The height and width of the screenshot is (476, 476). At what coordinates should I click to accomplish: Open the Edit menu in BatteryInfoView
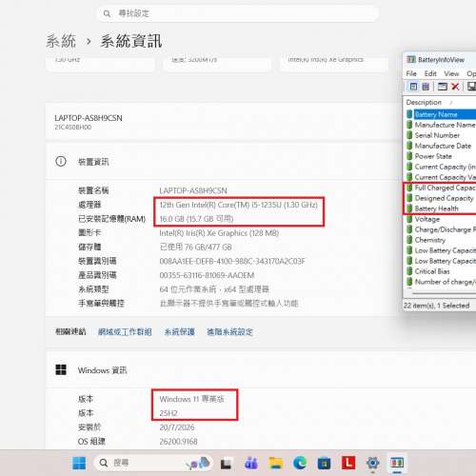(430, 73)
